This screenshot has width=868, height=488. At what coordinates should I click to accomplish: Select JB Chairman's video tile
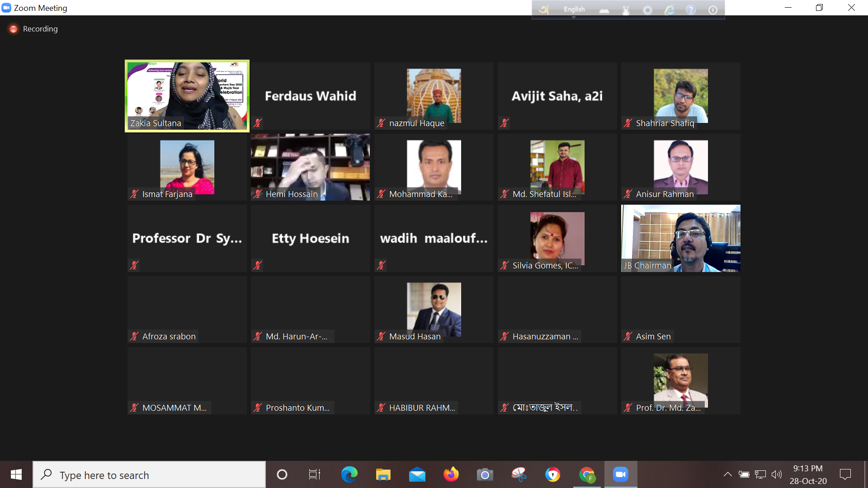(x=681, y=238)
